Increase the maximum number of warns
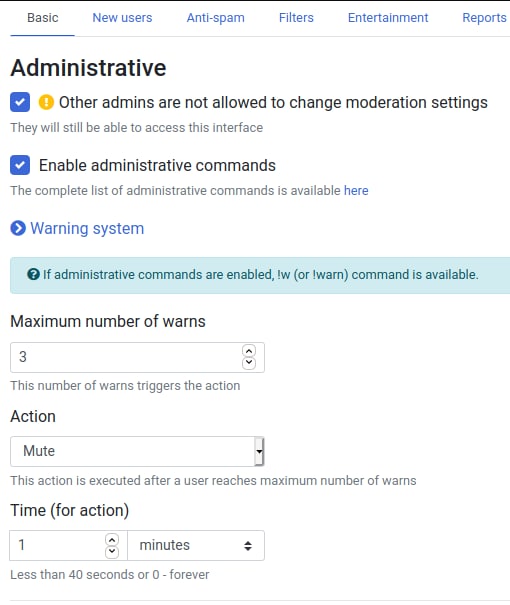 249,351
